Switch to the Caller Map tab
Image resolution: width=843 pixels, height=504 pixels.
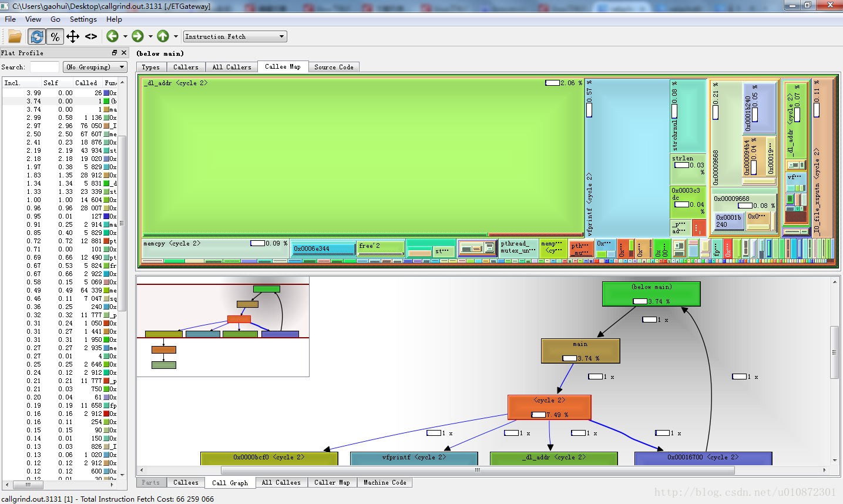pyautogui.click(x=332, y=482)
